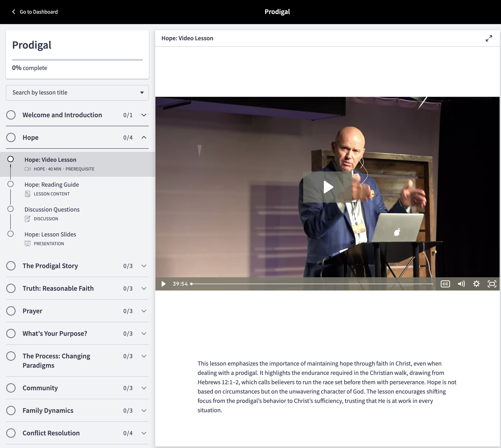
Task: Enable closed captions on the video
Action: tap(445, 284)
